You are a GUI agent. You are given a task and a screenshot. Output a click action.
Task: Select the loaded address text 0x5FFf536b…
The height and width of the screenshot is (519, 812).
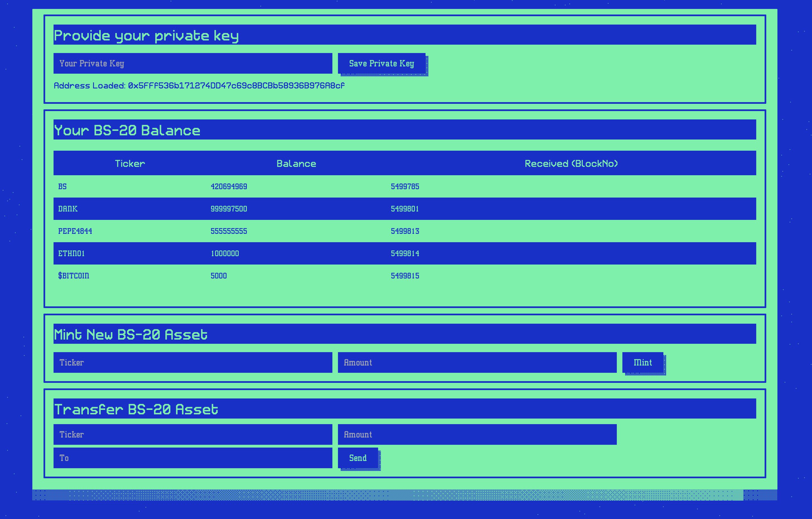click(x=236, y=86)
